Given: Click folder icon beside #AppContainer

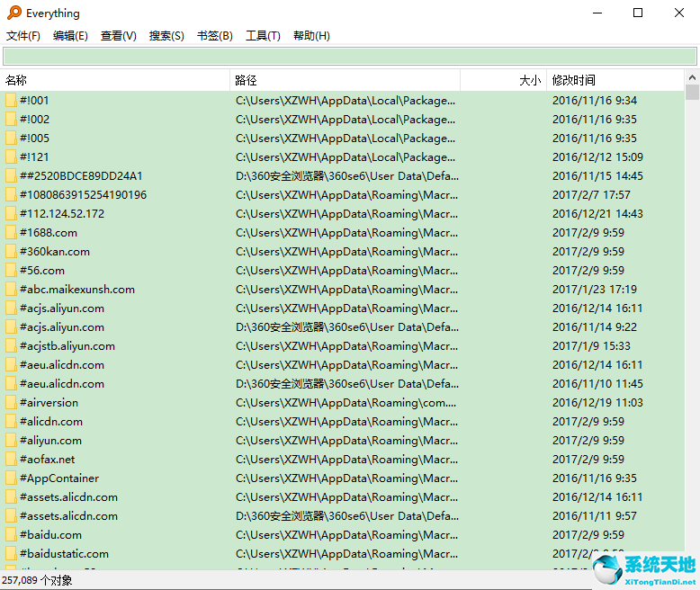Looking at the screenshot, I should click(x=11, y=478).
